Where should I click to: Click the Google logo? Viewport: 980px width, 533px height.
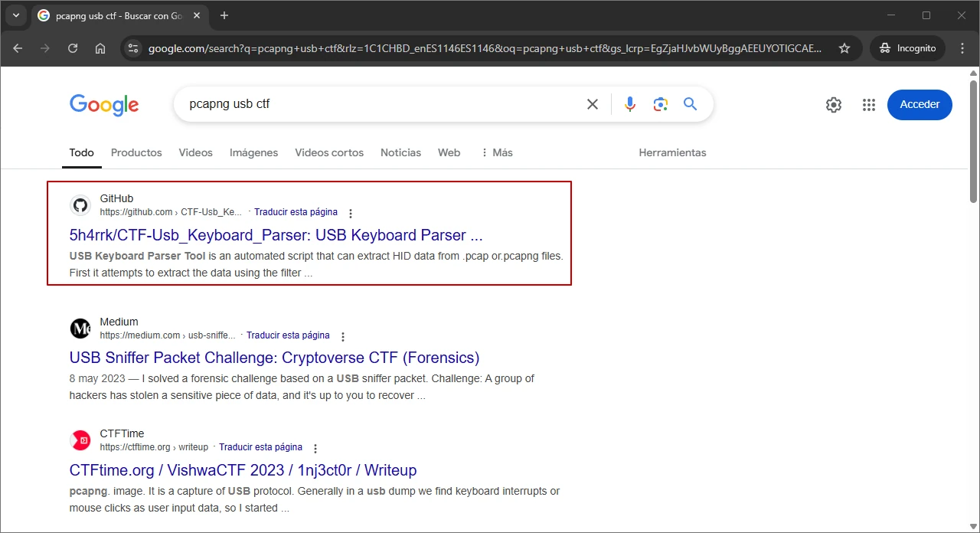[x=104, y=105]
